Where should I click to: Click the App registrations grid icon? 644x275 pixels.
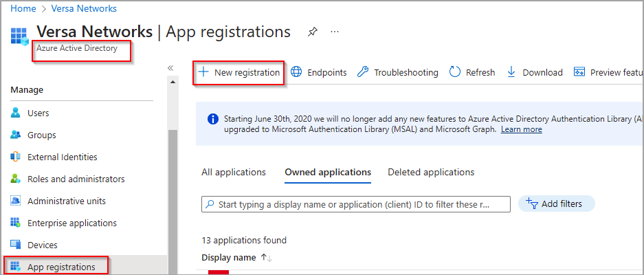tap(16, 267)
